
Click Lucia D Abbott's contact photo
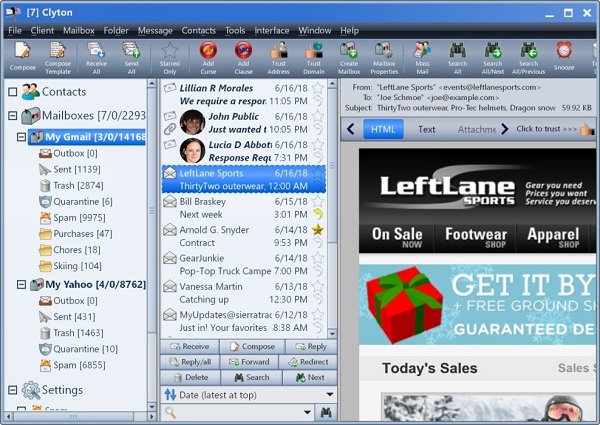[x=192, y=150]
